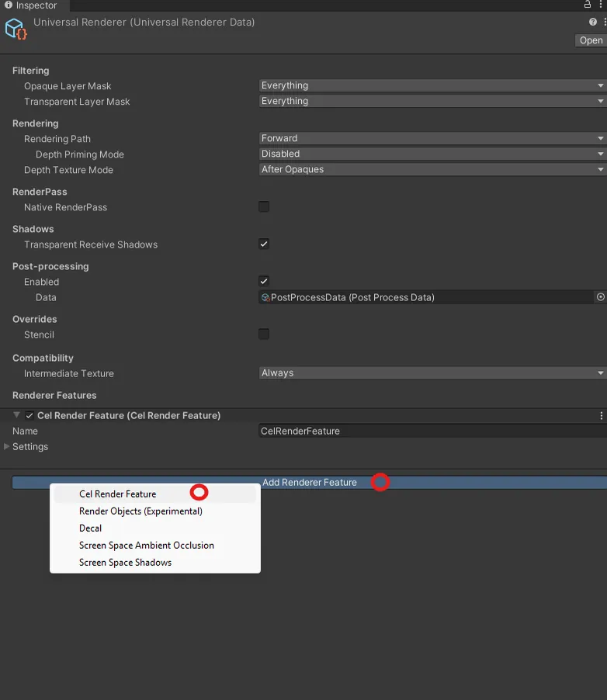Toggle Transparent Receive Shadows checkbox

pos(263,244)
